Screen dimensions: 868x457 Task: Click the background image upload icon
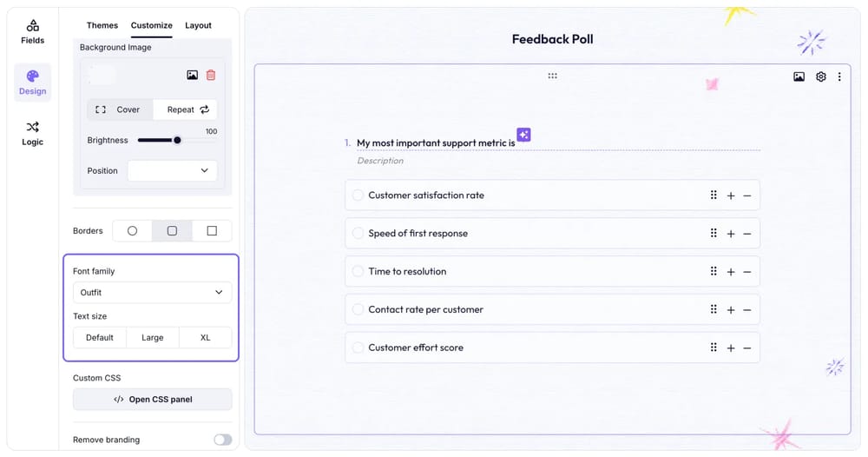(192, 76)
